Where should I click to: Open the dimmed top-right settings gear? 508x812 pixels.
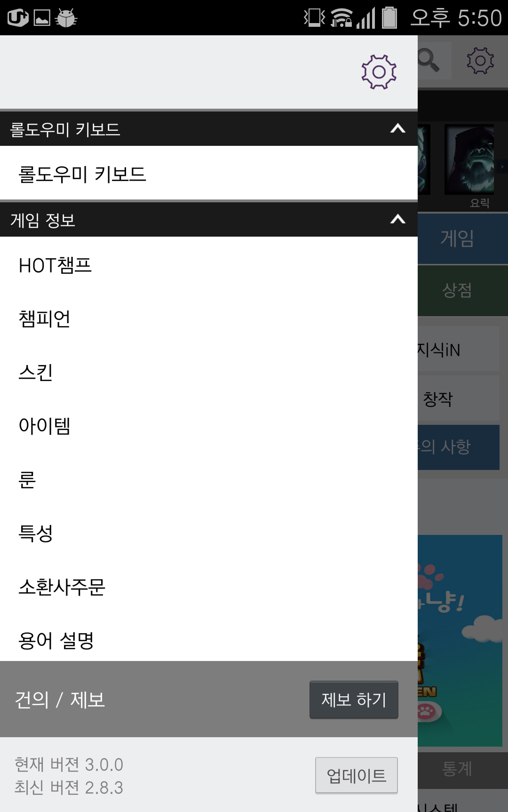[480, 60]
